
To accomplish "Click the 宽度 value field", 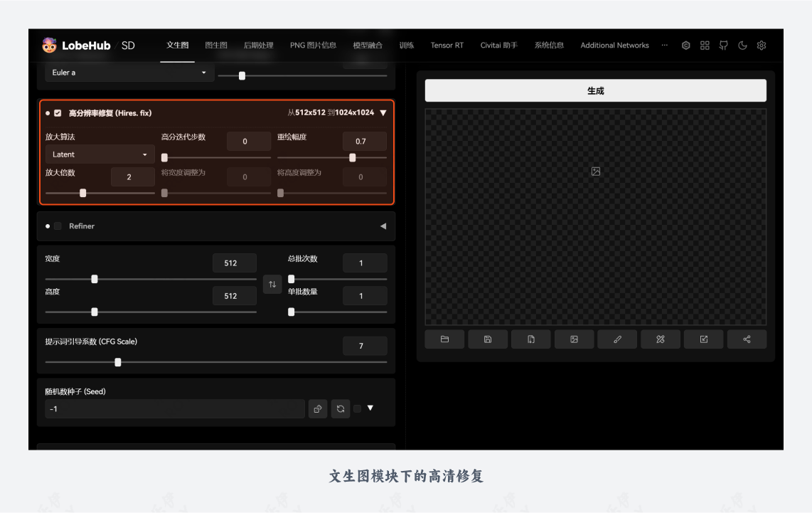I will [235, 263].
